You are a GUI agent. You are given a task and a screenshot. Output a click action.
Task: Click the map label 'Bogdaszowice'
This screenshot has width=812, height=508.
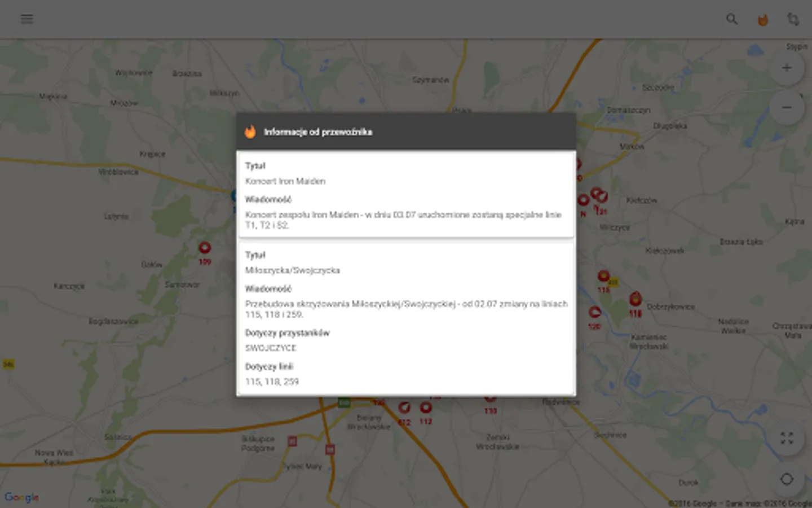pos(113,321)
